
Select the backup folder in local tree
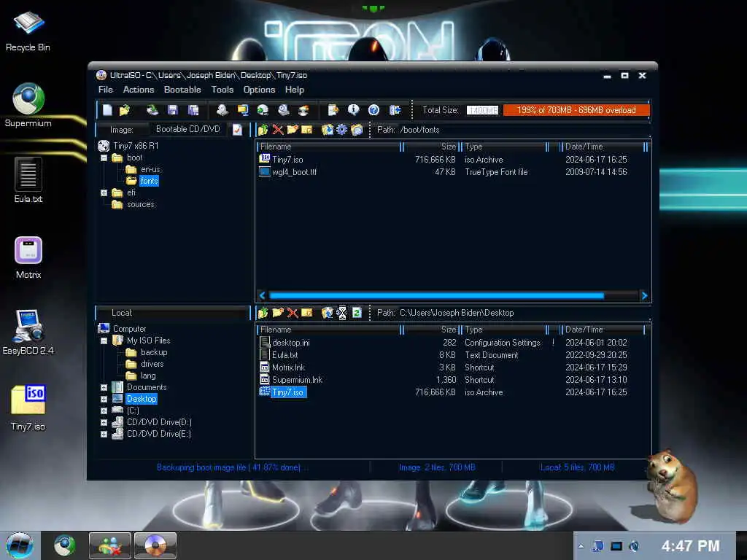pos(154,352)
